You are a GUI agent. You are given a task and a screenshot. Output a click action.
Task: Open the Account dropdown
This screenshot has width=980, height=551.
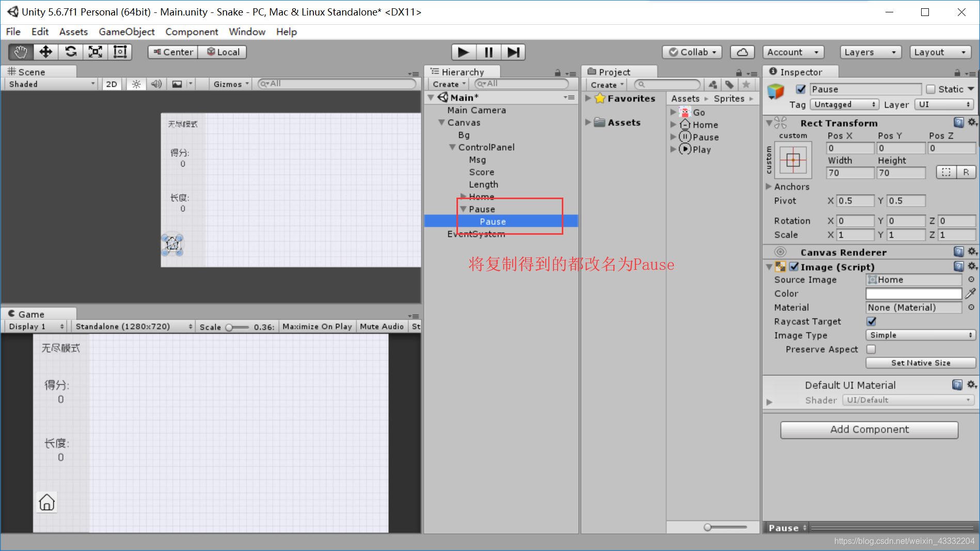tap(793, 52)
